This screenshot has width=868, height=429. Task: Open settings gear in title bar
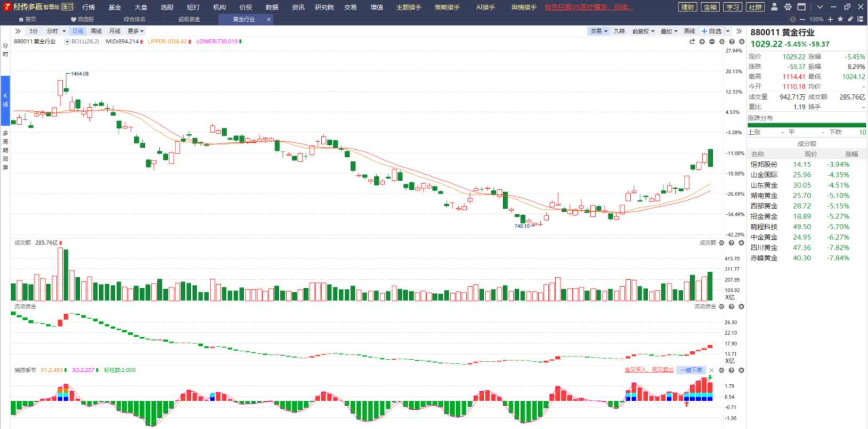coord(788,7)
